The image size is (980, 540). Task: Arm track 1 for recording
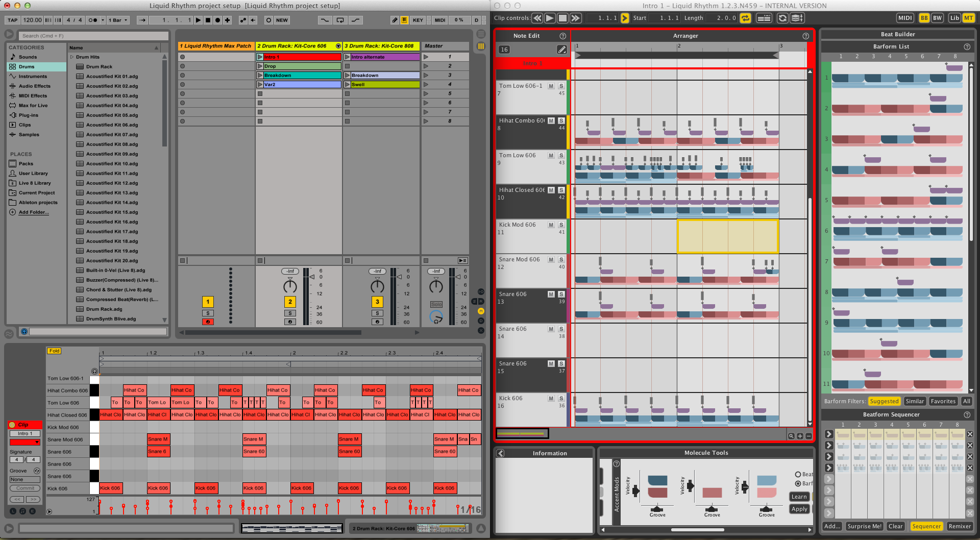click(x=208, y=322)
